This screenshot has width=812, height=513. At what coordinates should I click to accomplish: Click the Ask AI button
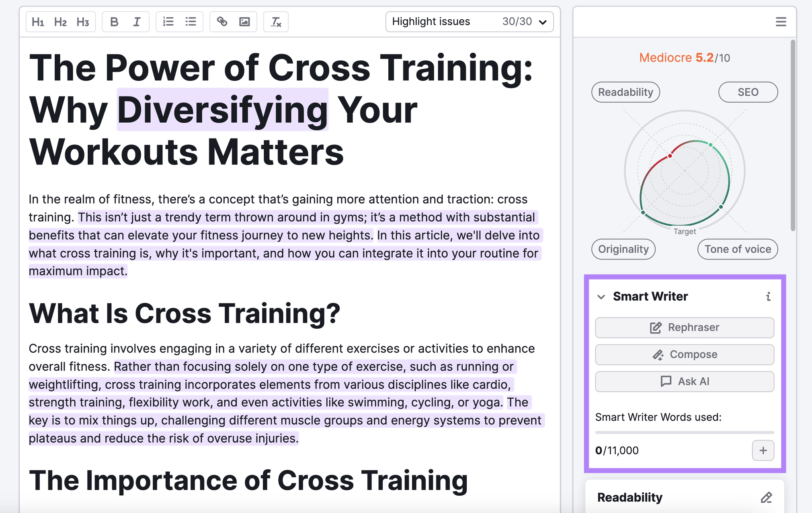[x=685, y=381]
